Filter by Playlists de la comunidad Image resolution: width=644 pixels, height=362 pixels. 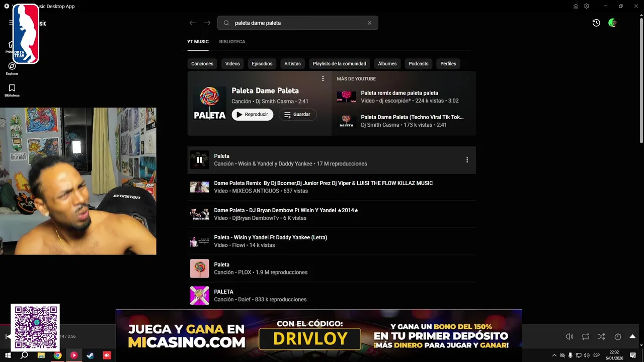(x=340, y=64)
